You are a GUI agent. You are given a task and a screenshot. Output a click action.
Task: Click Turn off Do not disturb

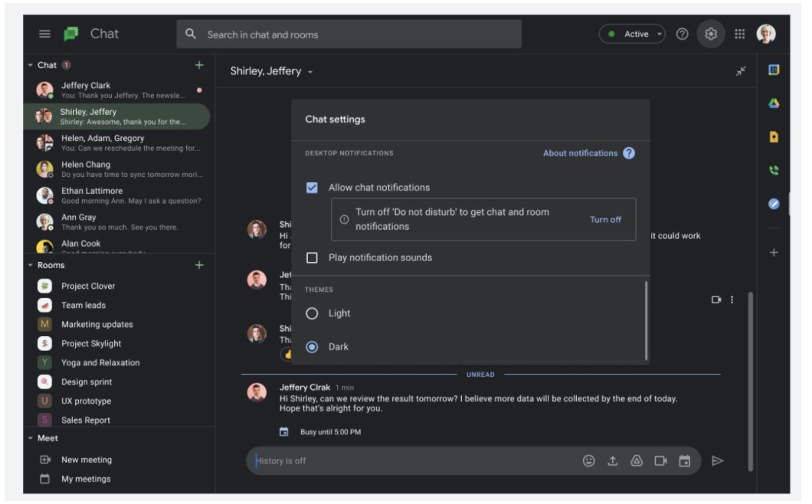605,220
